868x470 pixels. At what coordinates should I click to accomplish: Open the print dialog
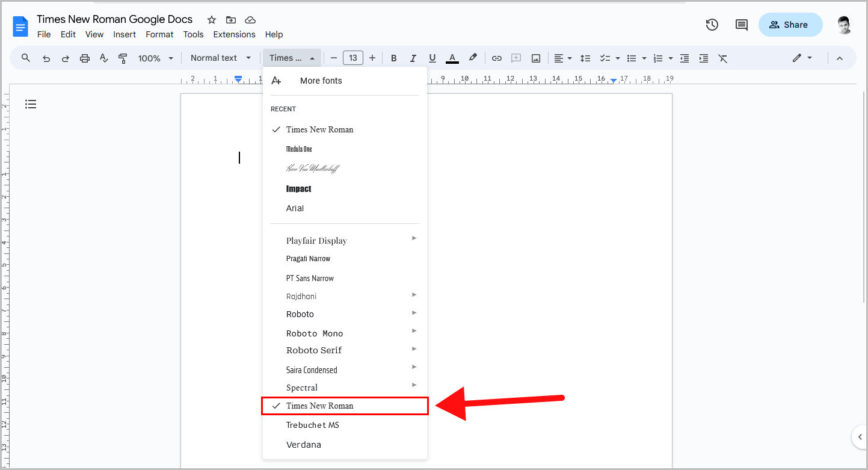pos(84,58)
